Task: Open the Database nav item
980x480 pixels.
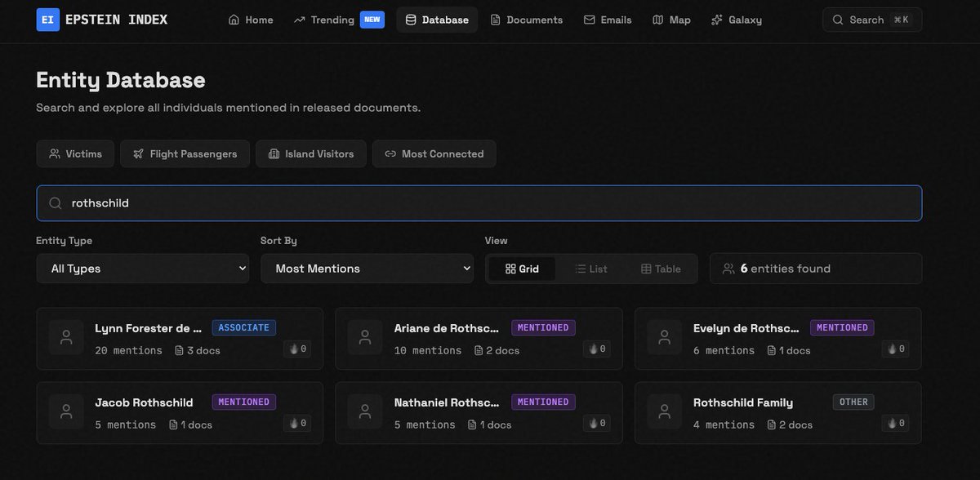Action: (x=437, y=20)
